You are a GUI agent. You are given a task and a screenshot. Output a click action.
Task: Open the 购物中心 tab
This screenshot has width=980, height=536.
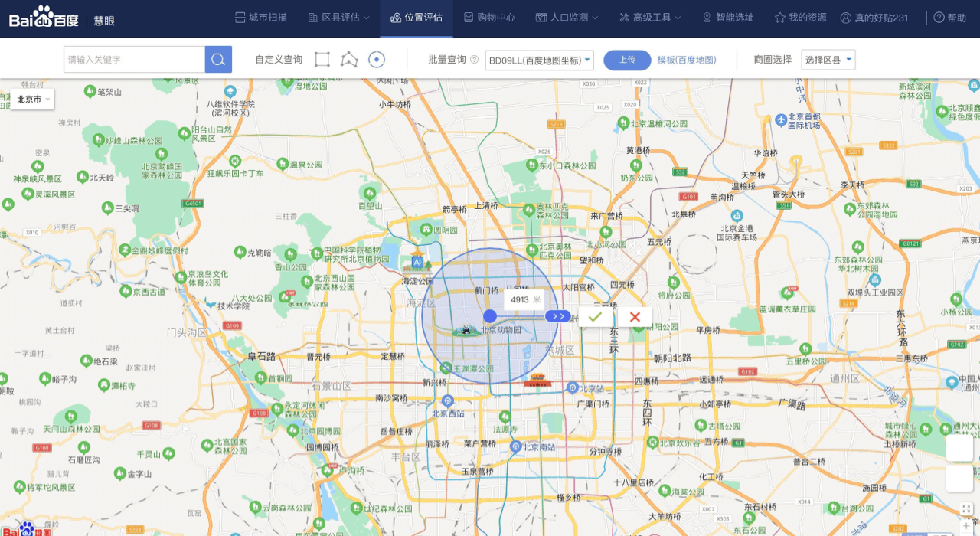489,18
